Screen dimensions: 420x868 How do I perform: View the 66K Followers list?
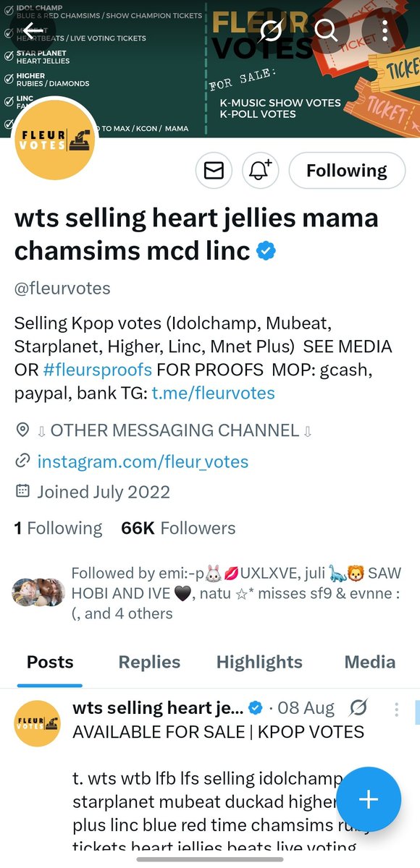click(178, 528)
